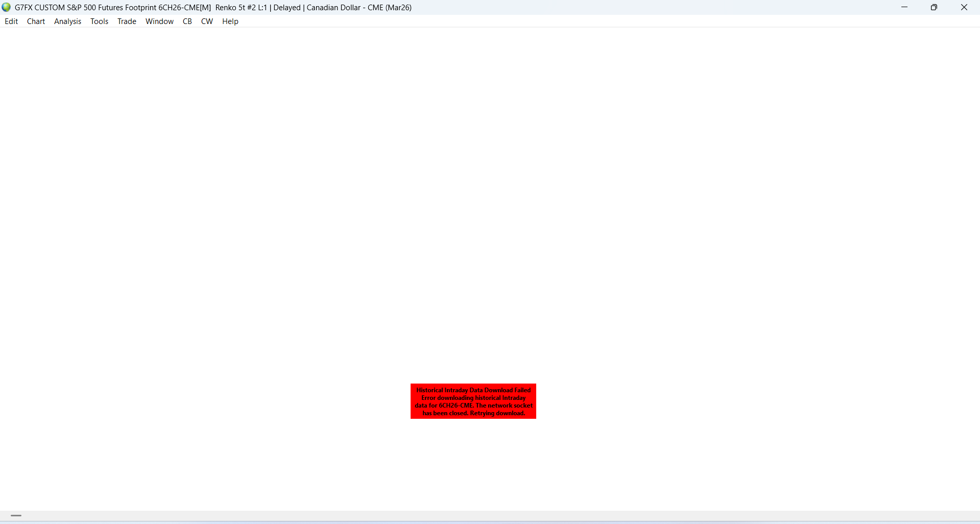Close the chart window
The width and height of the screenshot is (980, 524).
[964, 7]
